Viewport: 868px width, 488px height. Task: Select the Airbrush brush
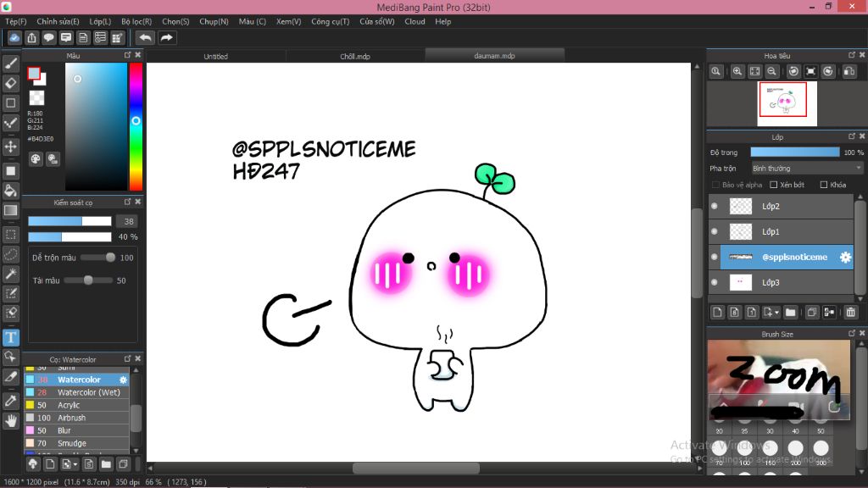point(76,418)
